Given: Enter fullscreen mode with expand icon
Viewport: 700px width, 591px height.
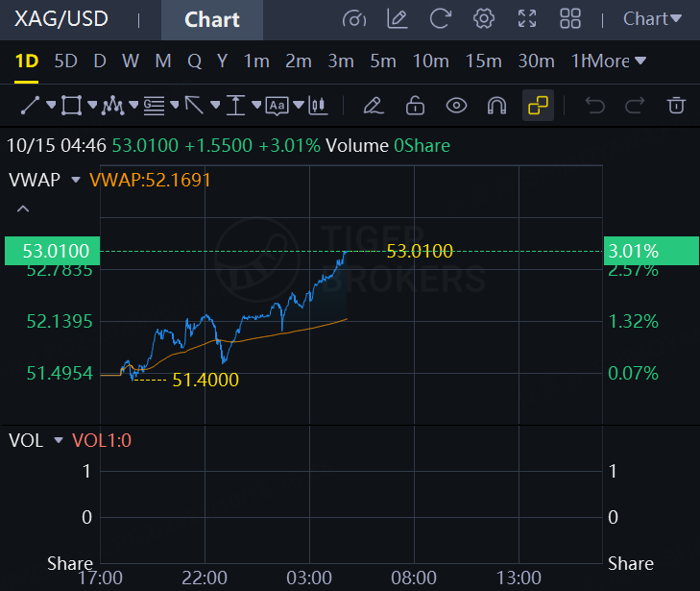Looking at the screenshot, I should click(x=527, y=19).
